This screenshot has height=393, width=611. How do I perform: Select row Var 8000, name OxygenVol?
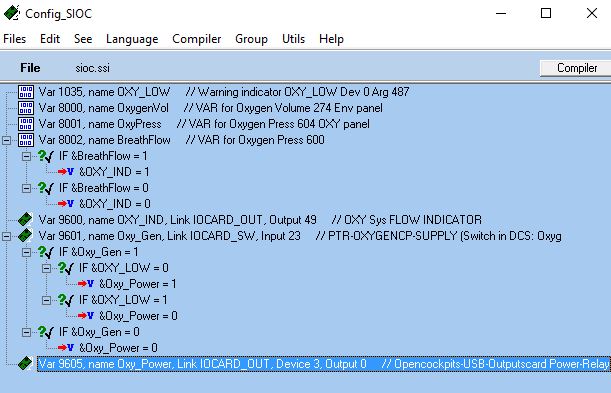click(210, 108)
